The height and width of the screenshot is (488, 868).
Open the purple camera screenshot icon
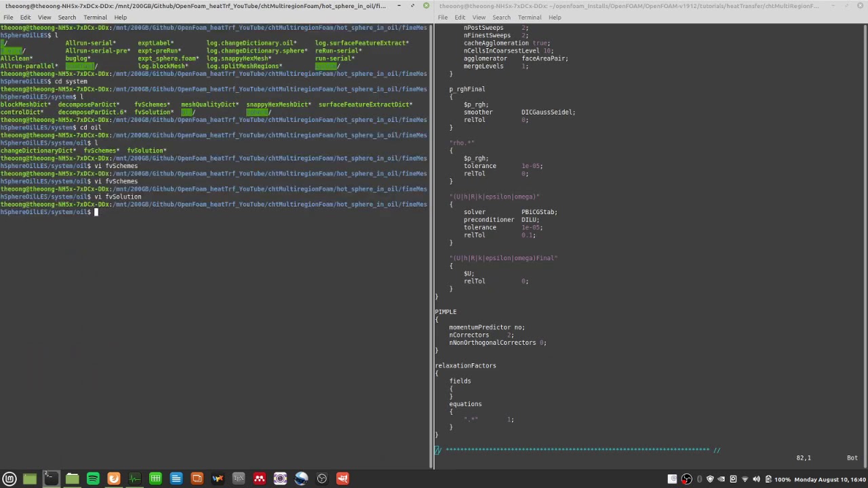pos(280,479)
